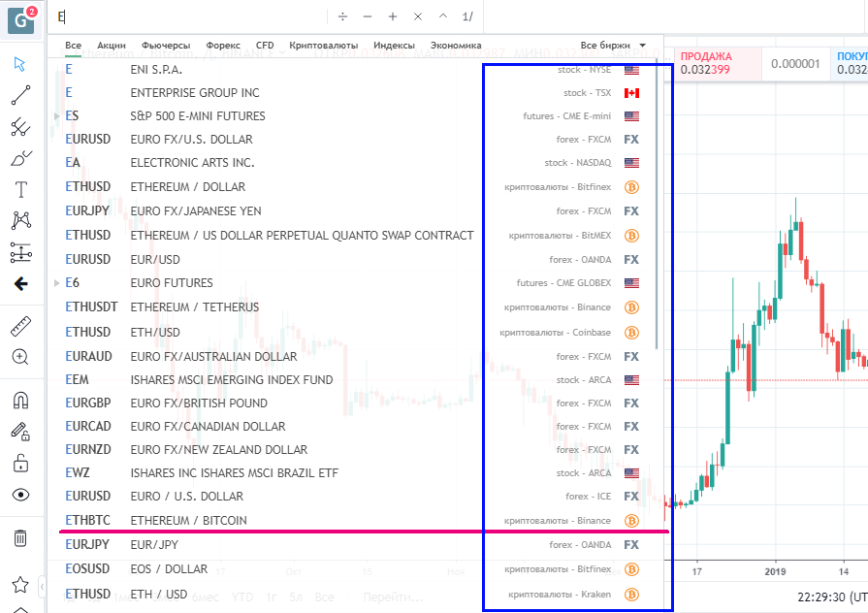This screenshot has width=868, height=613.
Task: Switch to the Все filter tab
Action: [73, 46]
